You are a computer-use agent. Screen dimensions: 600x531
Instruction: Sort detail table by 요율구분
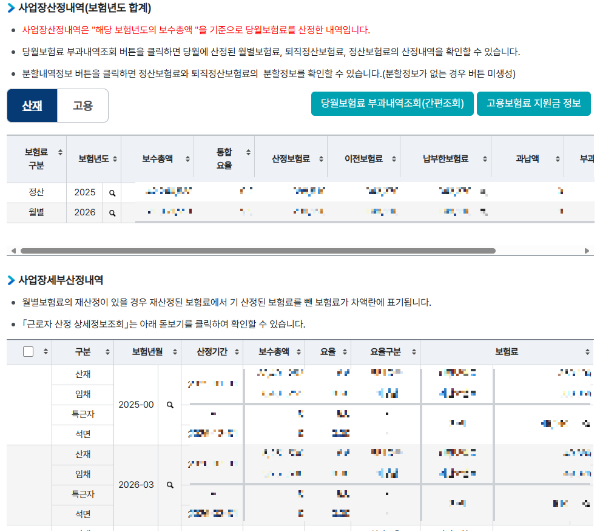coord(414,352)
